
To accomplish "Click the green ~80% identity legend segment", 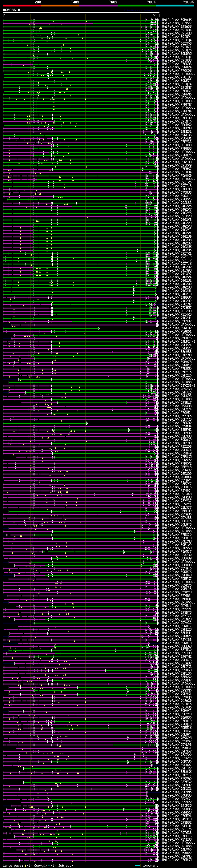I will (136, 6).
